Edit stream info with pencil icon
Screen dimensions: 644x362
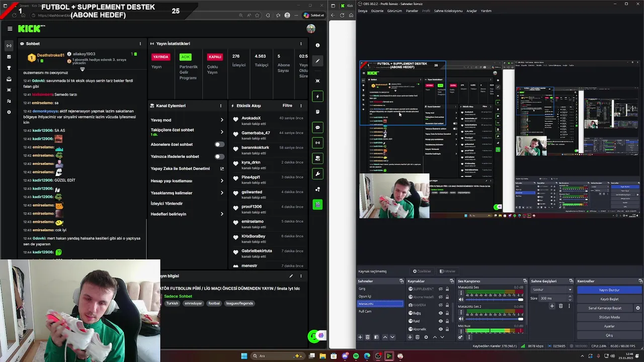(291, 276)
